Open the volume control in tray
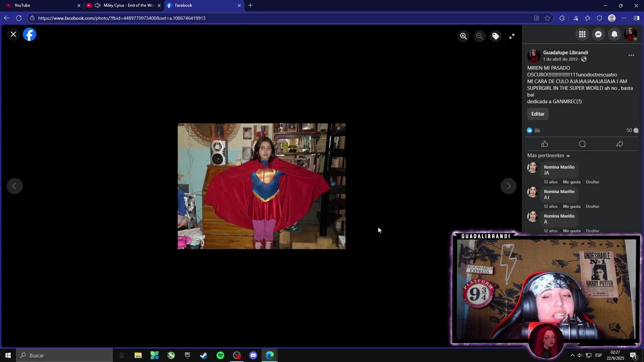The image size is (644, 362). click(x=580, y=355)
